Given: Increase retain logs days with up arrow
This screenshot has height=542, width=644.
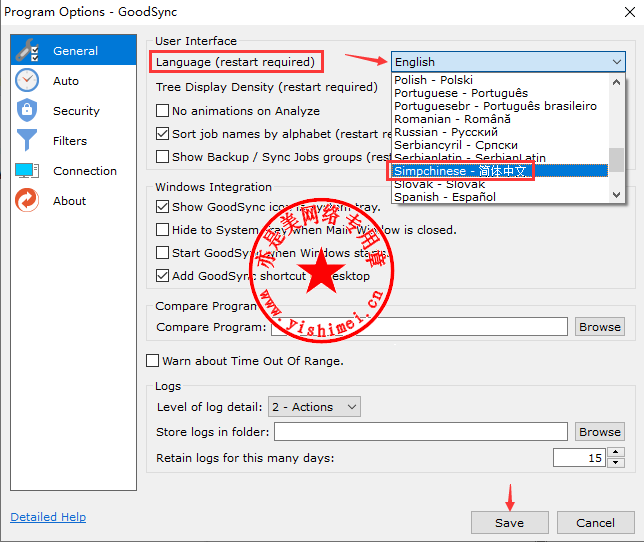Looking at the screenshot, I should tap(615, 452).
